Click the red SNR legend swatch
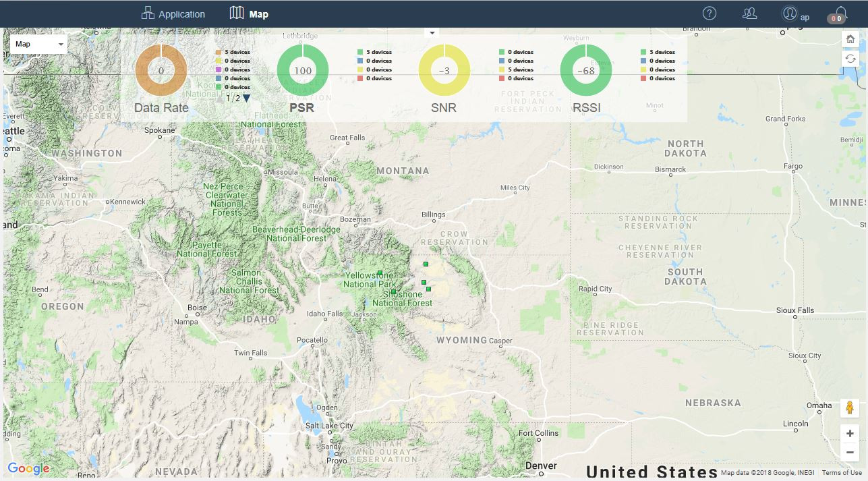 point(502,78)
